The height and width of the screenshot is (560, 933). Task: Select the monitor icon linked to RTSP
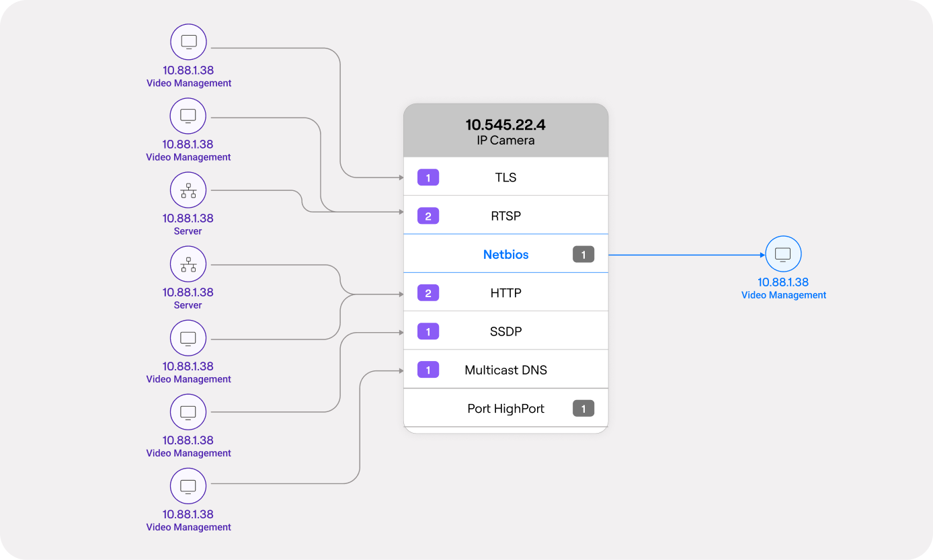pyautogui.click(x=188, y=116)
